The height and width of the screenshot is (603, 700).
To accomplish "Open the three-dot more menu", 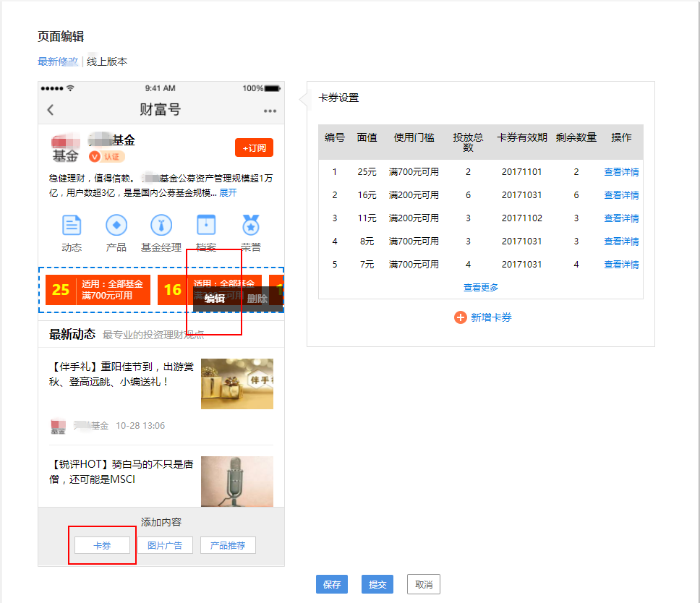I will (x=270, y=111).
